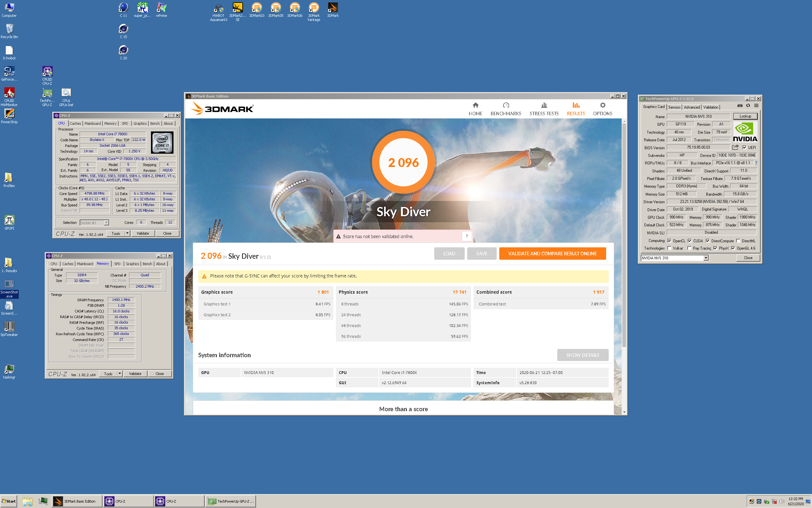Screen dimensions: 812x508
Task: Click the NVIDIA logo in GPU-Z
Action: click(745, 132)
